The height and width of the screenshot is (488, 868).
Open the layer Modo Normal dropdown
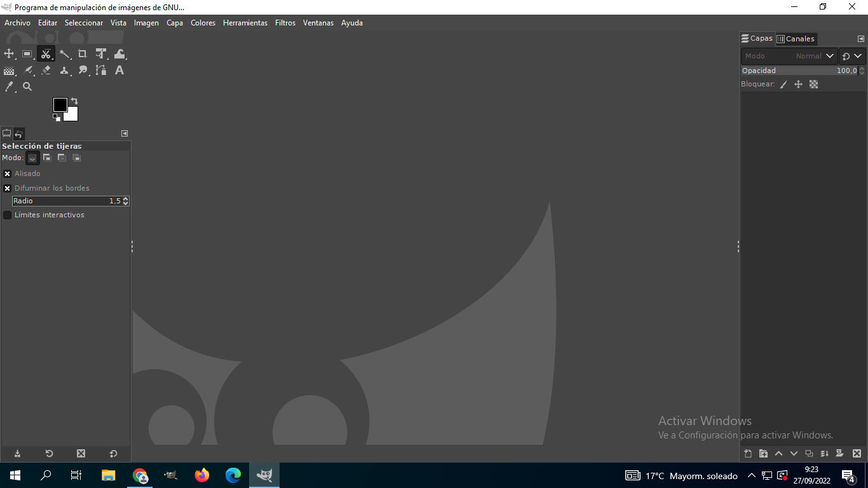[789, 56]
